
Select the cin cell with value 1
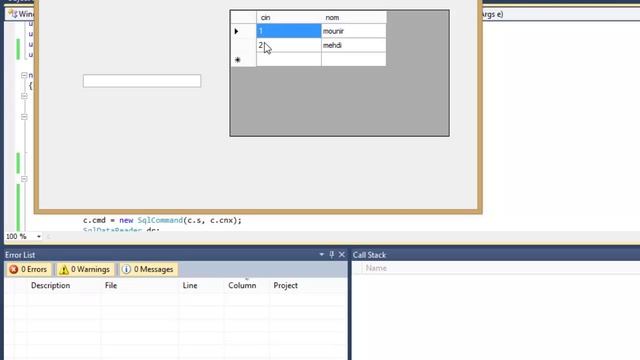click(x=289, y=31)
